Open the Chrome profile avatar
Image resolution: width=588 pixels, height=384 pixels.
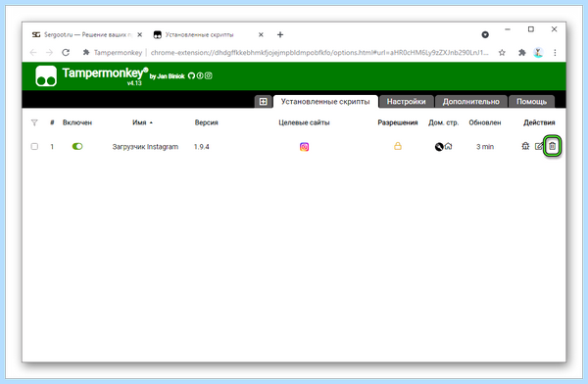tap(538, 53)
